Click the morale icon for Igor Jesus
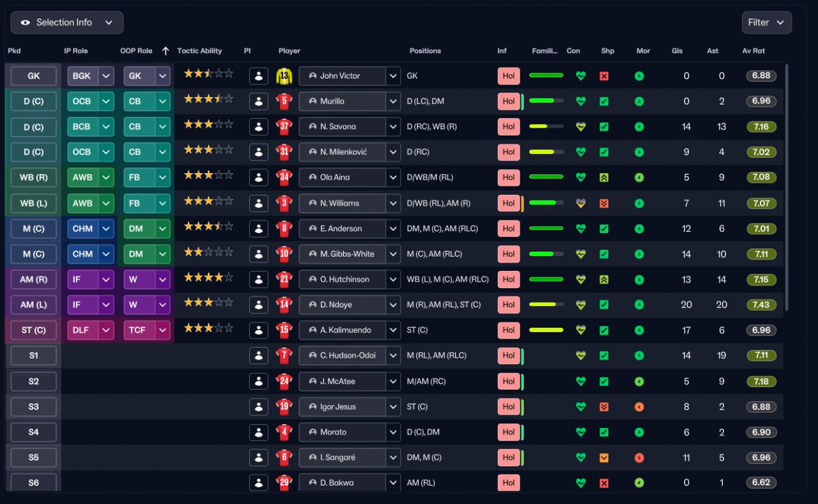The height and width of the screenshot is (504, 818). [x=639, y=407]
